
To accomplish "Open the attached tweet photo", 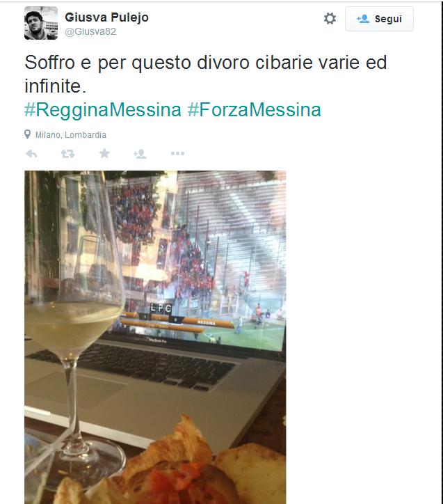I will tap(155, 337).
